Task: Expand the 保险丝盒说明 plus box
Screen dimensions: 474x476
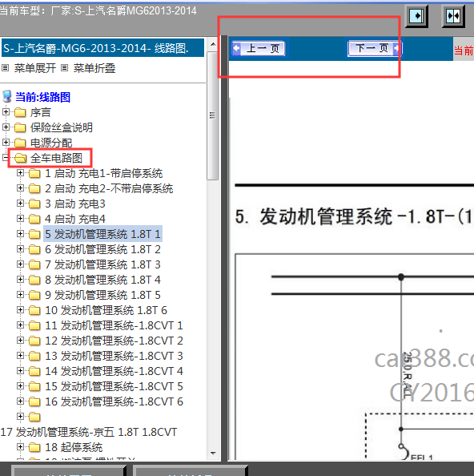Action: [6, 127]
